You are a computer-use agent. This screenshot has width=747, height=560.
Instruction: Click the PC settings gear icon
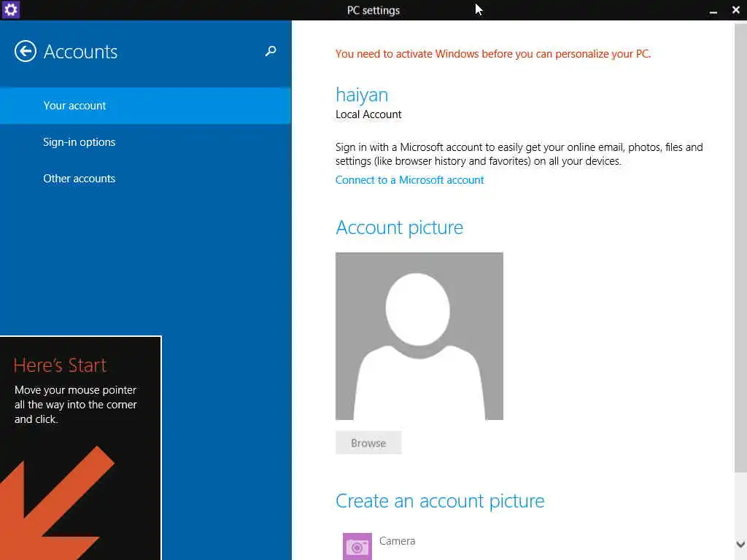pyautogui.click(x=10, y=10)
